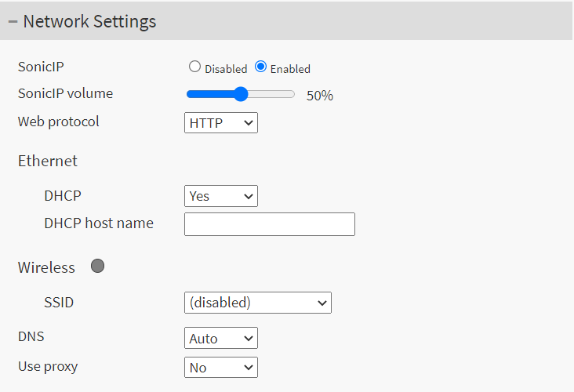Screen dimensions: 574x392
Task: Click the SonicIP volume label
Action: point(65,94)
